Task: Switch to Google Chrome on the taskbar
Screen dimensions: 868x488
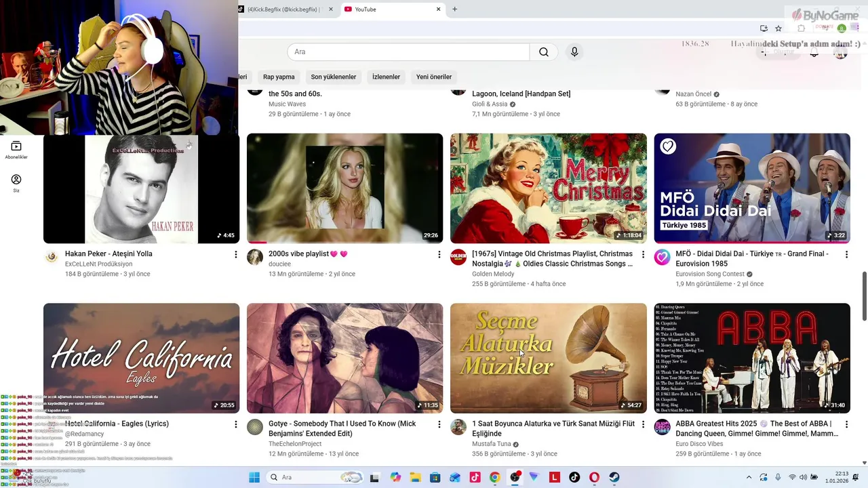Action: pos(495,477)
